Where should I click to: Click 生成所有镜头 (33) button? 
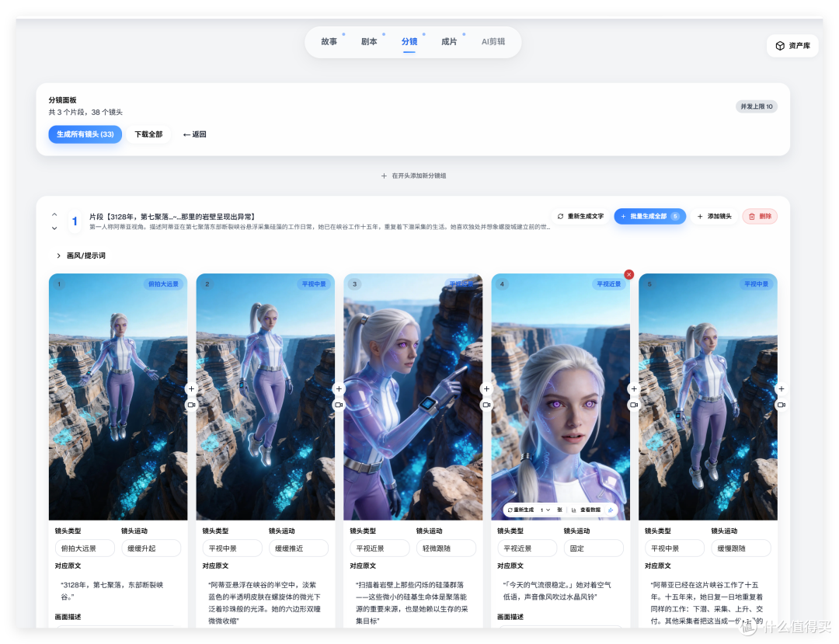85,134
